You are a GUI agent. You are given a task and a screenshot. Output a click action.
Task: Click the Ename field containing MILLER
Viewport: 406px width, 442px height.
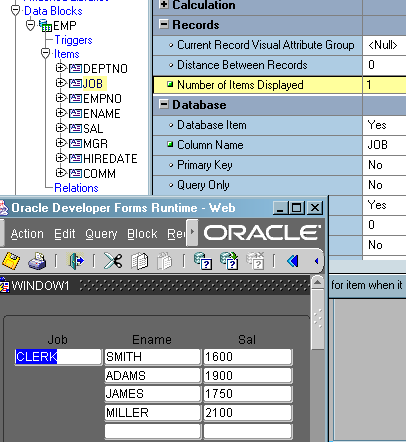(153, 413)
